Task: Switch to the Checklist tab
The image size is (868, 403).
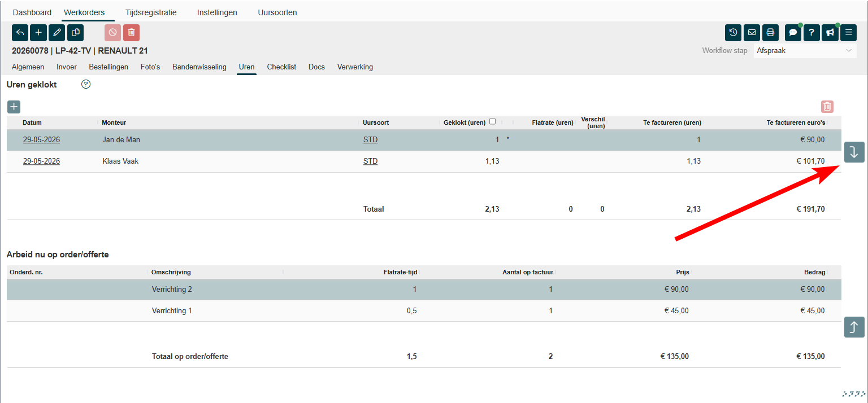Action: click(281, 67)
